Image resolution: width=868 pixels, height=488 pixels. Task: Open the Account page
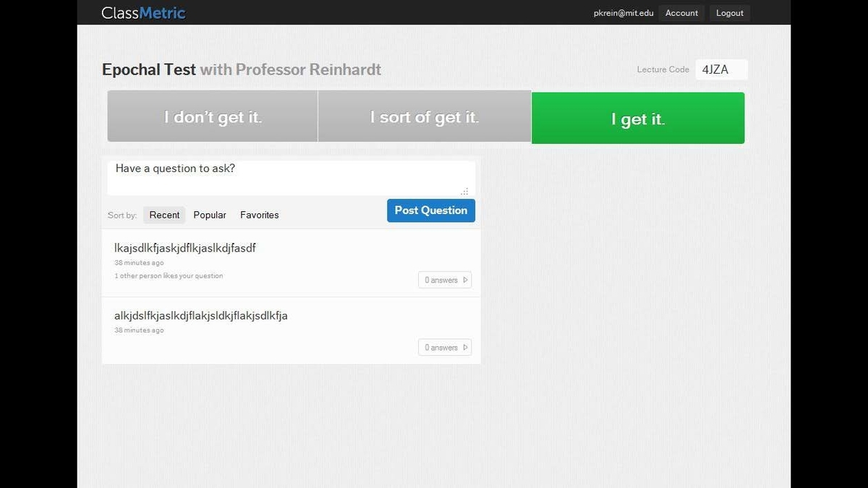(x=681, y=13)
